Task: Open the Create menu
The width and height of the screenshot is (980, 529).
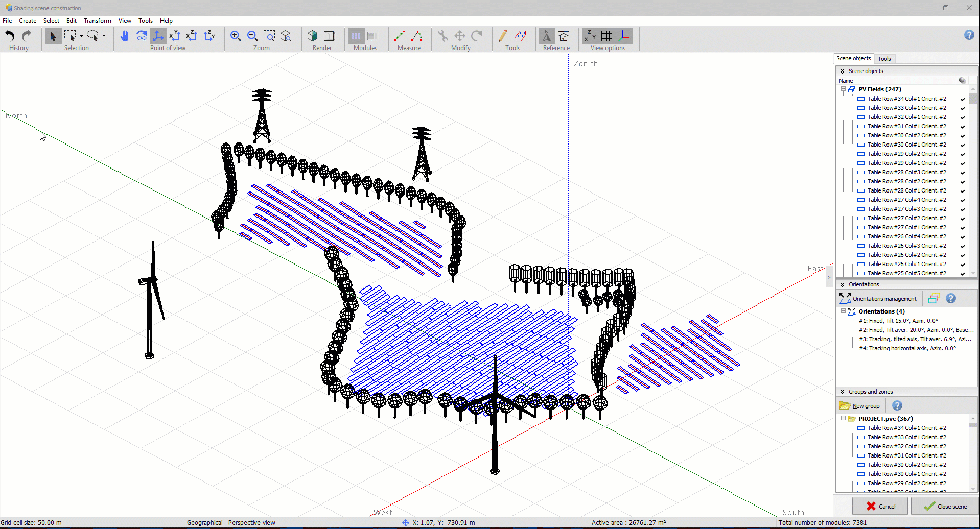Action: point(28,21)
